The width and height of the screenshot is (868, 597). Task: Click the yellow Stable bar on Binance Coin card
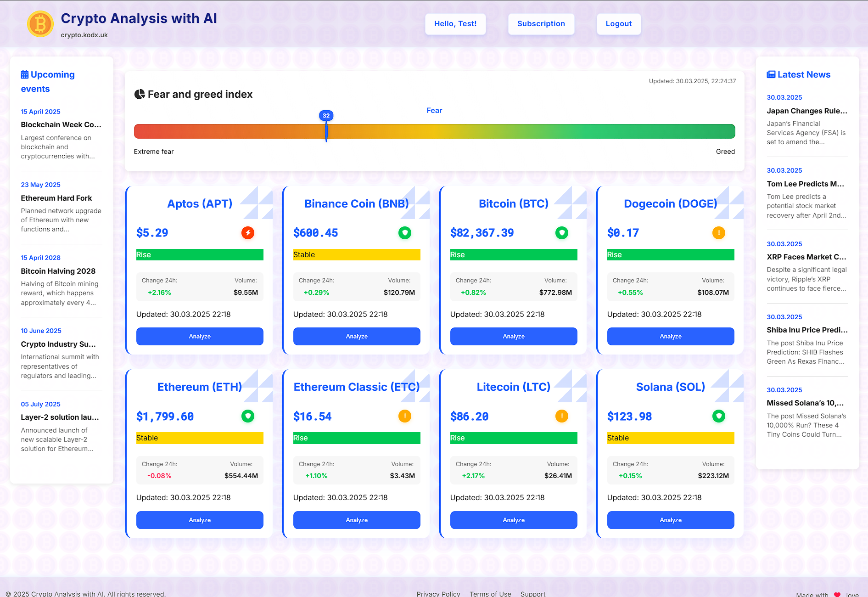coord(357,255)
